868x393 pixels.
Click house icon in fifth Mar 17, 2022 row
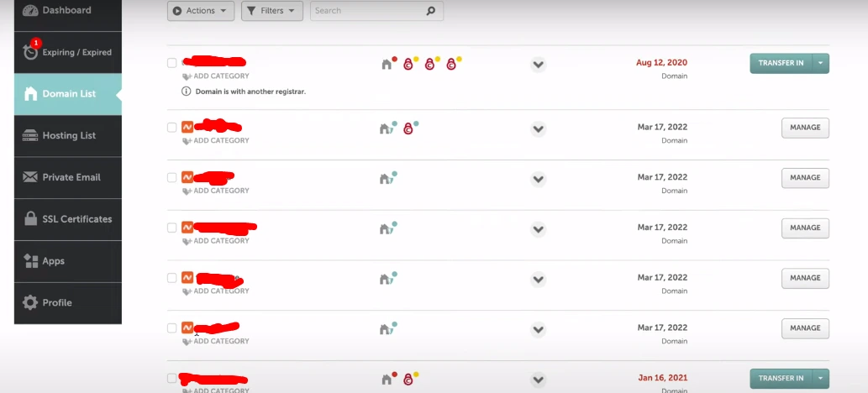pyautogui.click(x=387, y=329)
